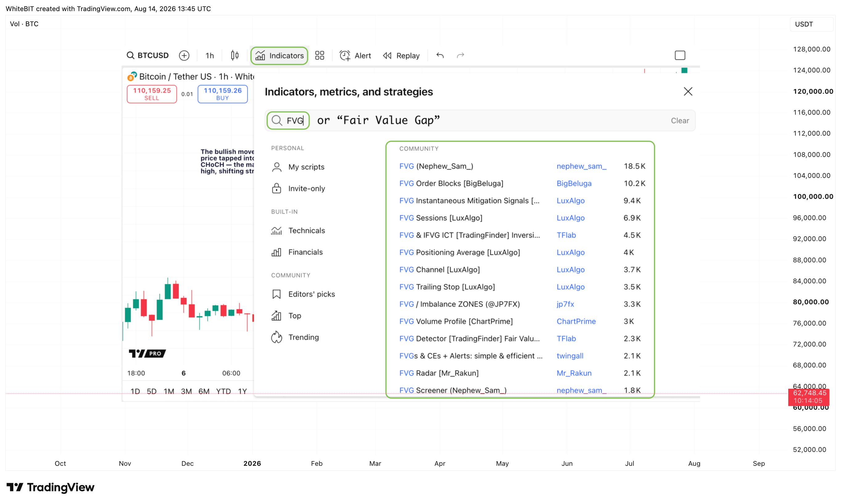Click the TV PRO logo on chart
The width and height of the screenshot is (841, 504).
tap(147, 354)
